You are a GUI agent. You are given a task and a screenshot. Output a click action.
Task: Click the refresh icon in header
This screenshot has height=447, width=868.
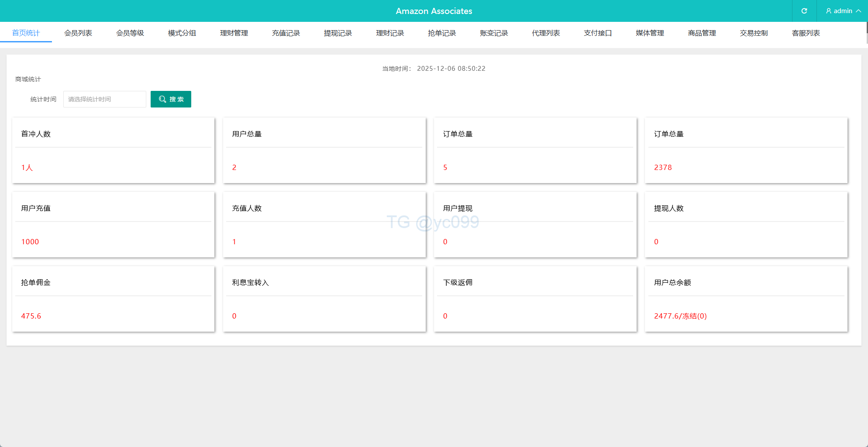pos(804,11)
